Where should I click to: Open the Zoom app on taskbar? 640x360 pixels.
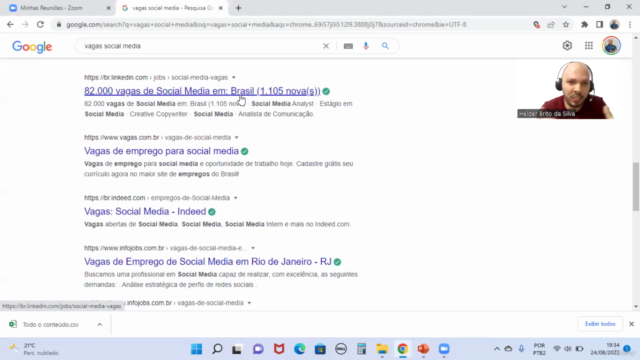(444, 349)
